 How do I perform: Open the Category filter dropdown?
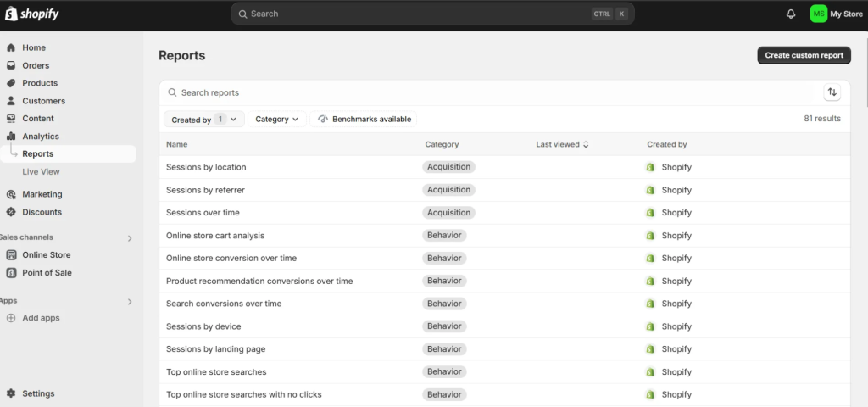click(x=277, y=119)
